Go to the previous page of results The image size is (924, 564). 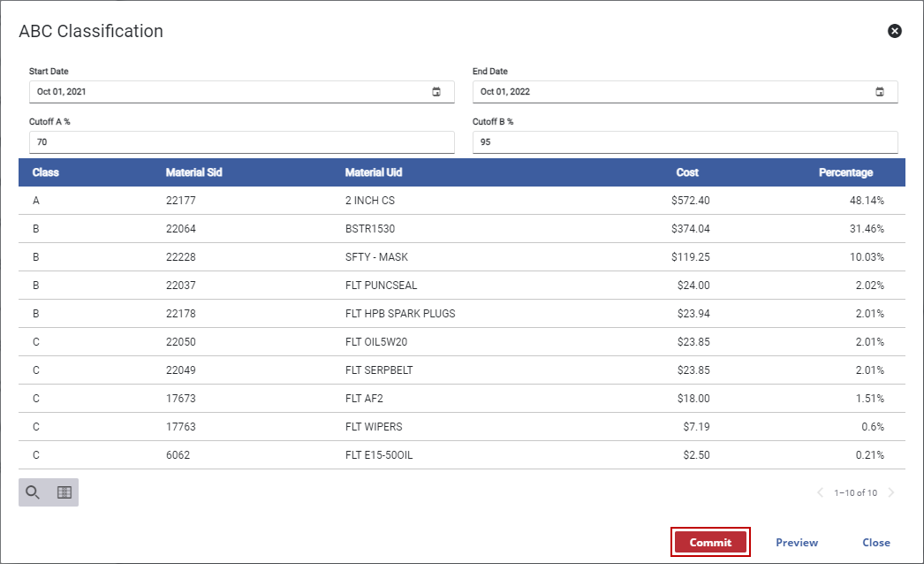pos(819,492)
